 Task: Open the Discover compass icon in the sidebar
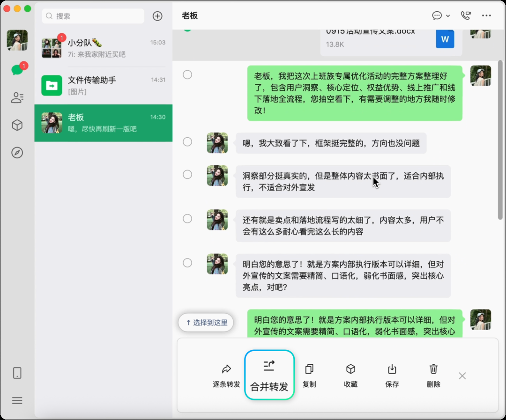17,153
